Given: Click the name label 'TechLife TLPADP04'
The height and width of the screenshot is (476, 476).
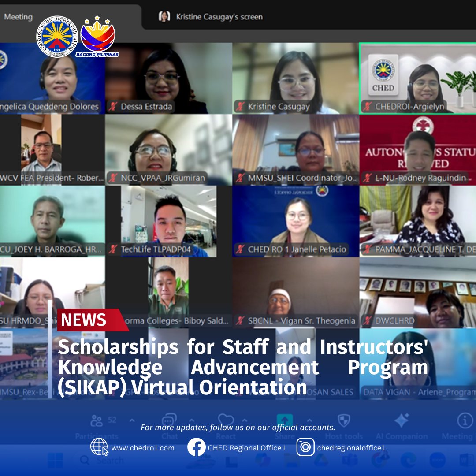Looking at the screenshot, I should [x=156, y=249].
